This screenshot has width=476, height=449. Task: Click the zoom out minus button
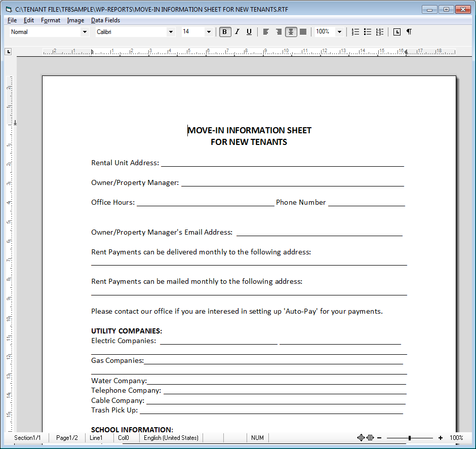point(379,438)
